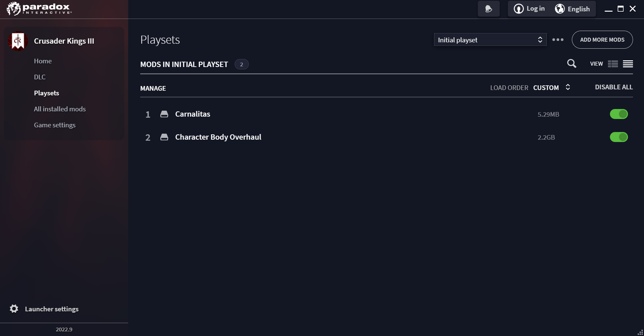Click load position number 2
Image resolution: width=644 pixels, height=336 pixels.
(x=148, y=138)
